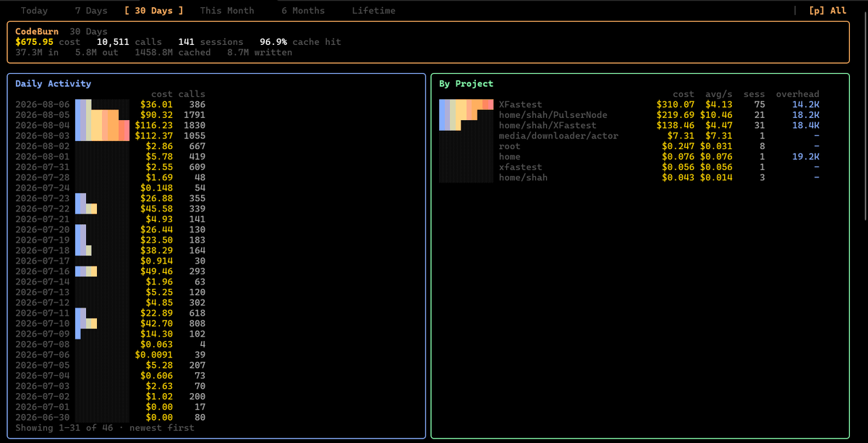Click the $38.29 cost value
The height and width of the screenshot is (443, 868).
pos(156,250)
